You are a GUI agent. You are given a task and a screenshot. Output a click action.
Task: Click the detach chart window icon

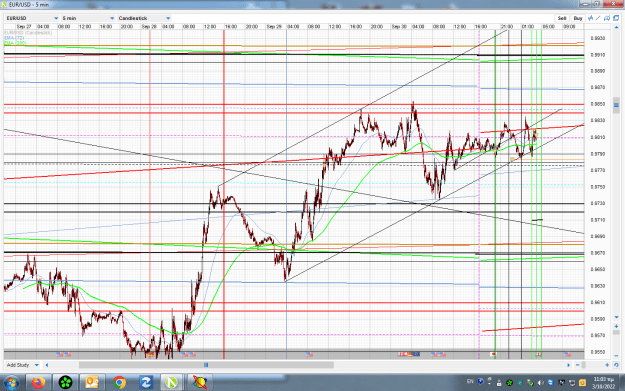pos(616,18)
